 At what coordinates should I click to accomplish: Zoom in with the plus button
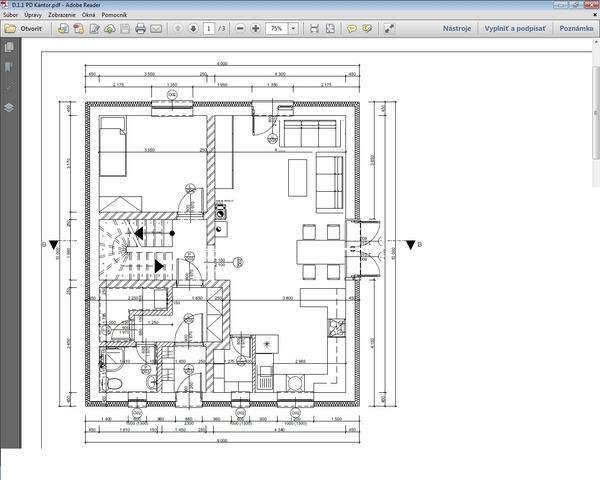(x=257, y=29)
